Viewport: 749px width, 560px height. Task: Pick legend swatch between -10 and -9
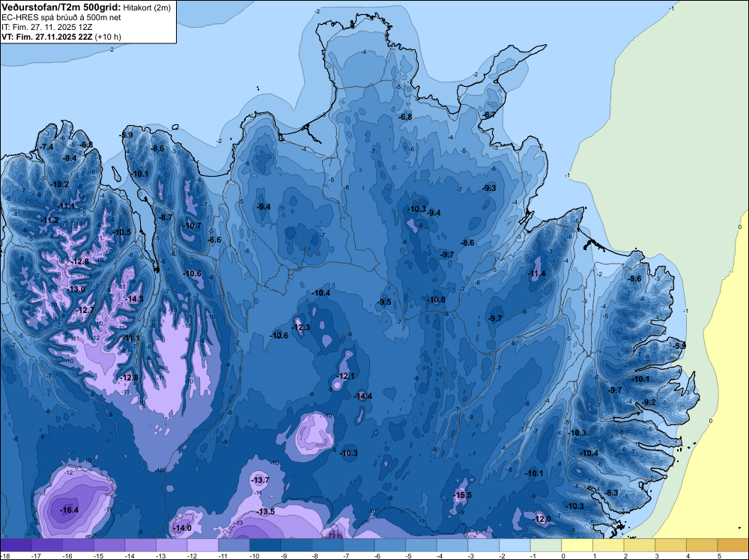point(265,545)
